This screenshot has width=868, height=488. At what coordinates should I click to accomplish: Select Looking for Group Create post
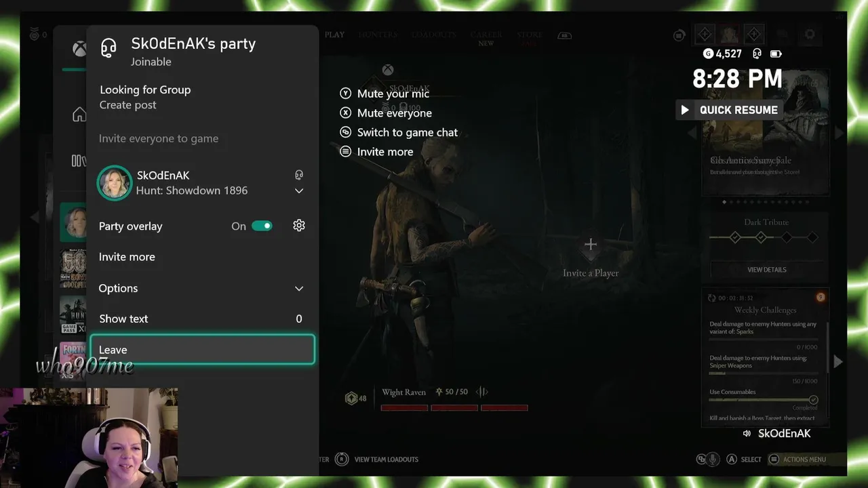(202, 97)
